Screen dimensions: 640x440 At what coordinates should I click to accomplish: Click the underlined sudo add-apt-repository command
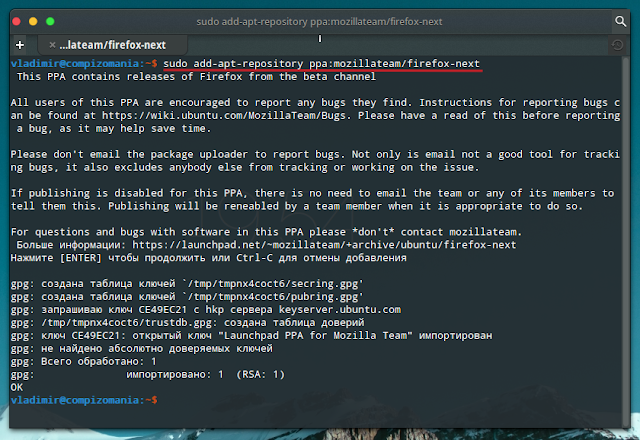coord(321,64)
